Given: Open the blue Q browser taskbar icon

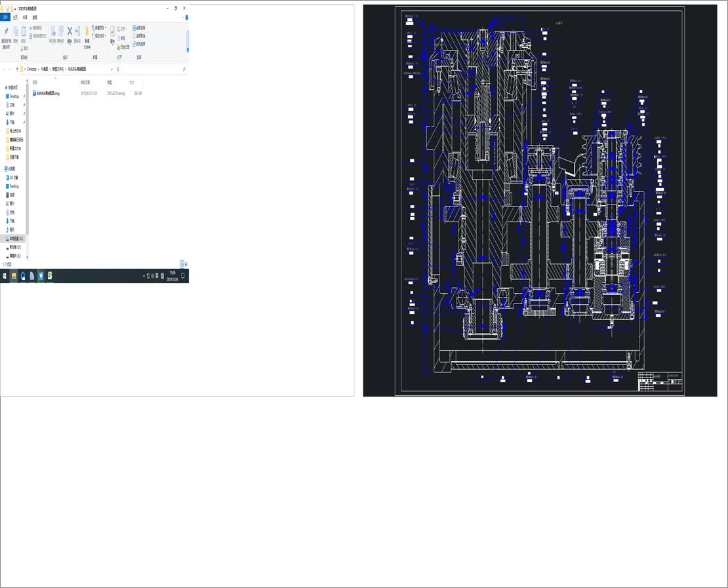Looking at the screenshot, I should click(x=23, y=276).
